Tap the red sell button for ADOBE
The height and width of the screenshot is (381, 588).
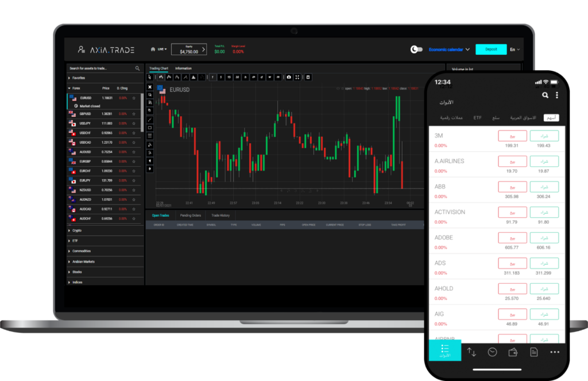(x=512, y=237)
